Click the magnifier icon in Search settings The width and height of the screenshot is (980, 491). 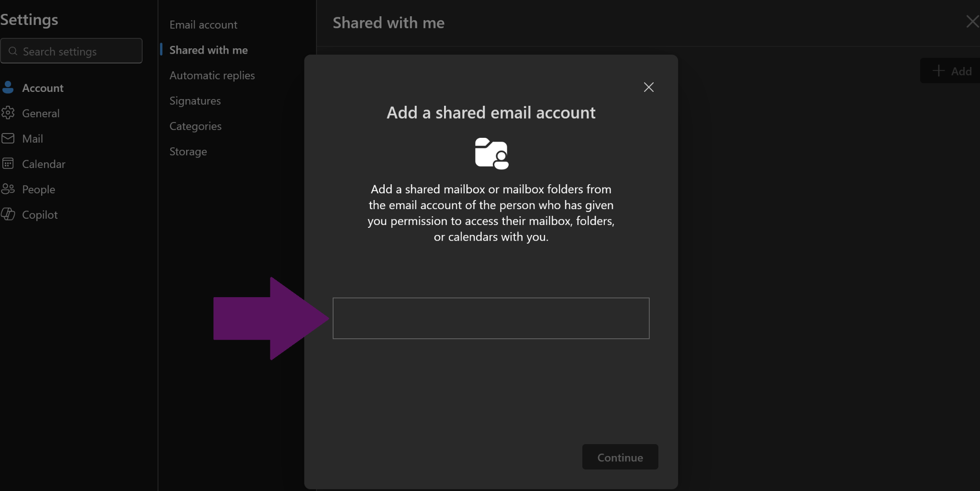pos(13,51)
